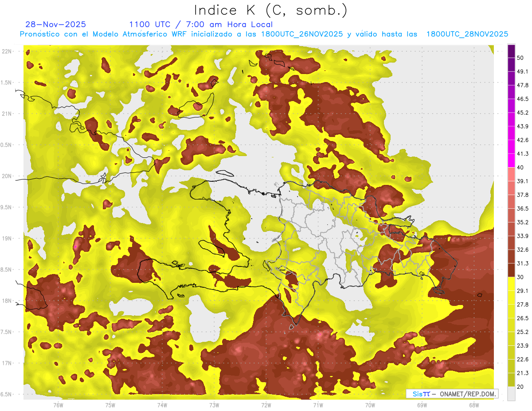Select the '28-Nov-2025' date text
The image size is (532, 411).
[x=55, y=24]
